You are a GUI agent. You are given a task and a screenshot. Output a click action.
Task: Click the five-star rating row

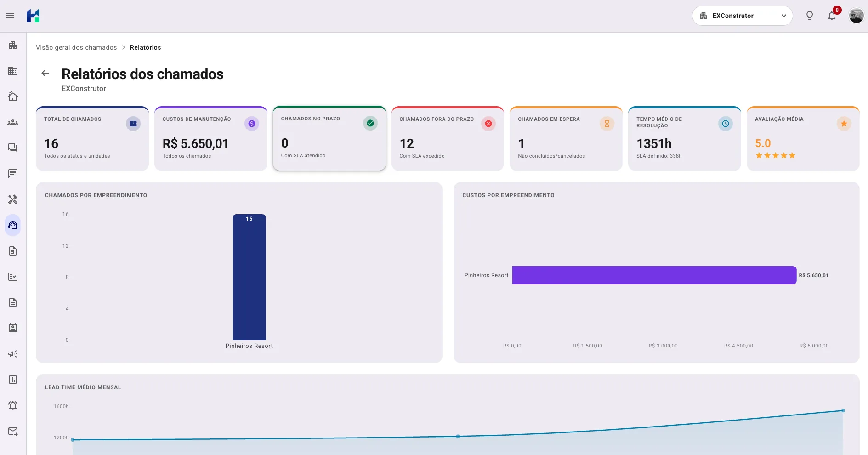click(776, 155)
